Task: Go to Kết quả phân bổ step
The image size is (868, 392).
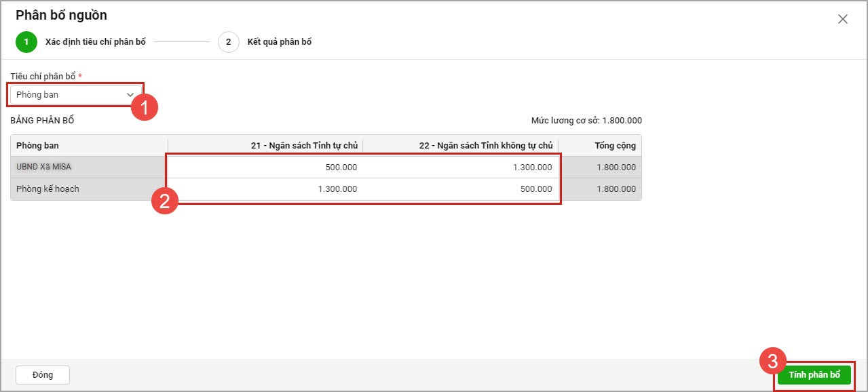Action: 279,42
